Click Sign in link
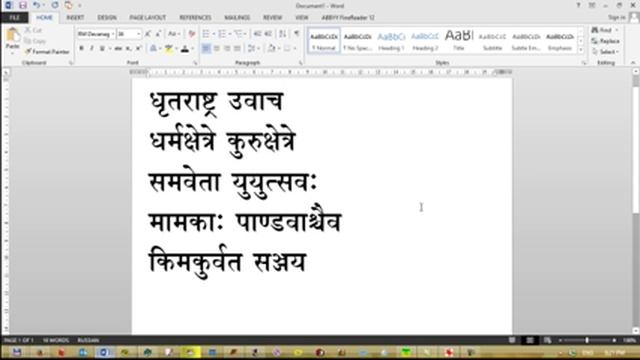The width and height of the screenshot is (640, 360). [616, 18]
